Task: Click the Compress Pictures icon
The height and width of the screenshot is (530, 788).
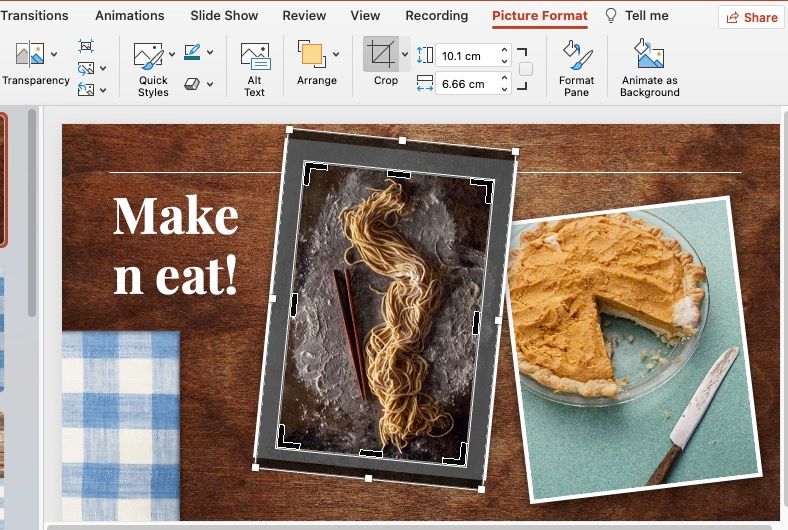Action: pos(86,46)
